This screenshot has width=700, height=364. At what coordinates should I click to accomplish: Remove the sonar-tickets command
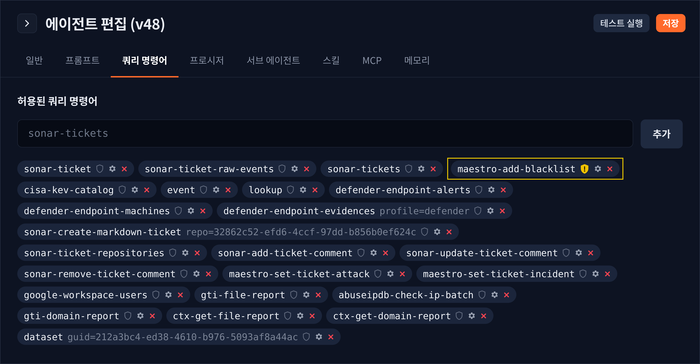(x=433, y=169)
